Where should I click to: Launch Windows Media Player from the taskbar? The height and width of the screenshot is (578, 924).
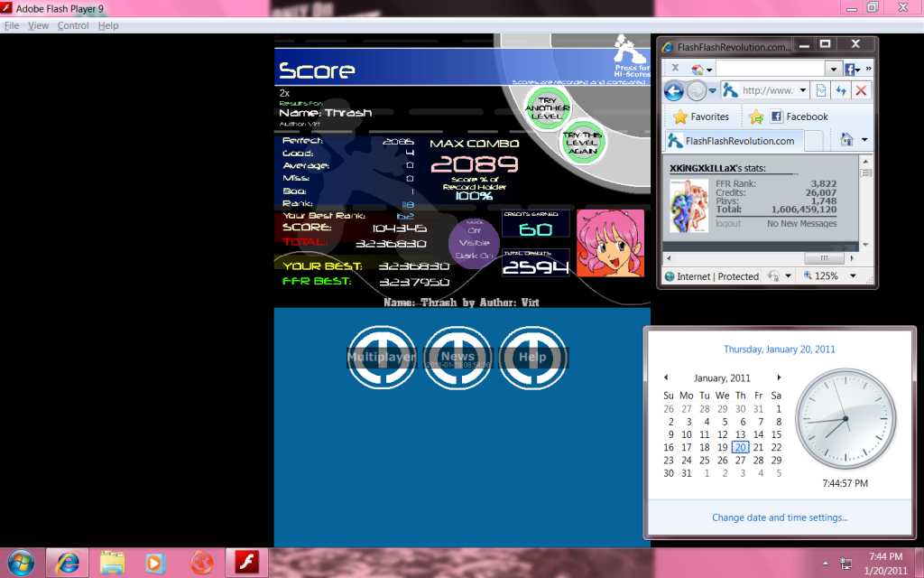click(x=155, y=562)
